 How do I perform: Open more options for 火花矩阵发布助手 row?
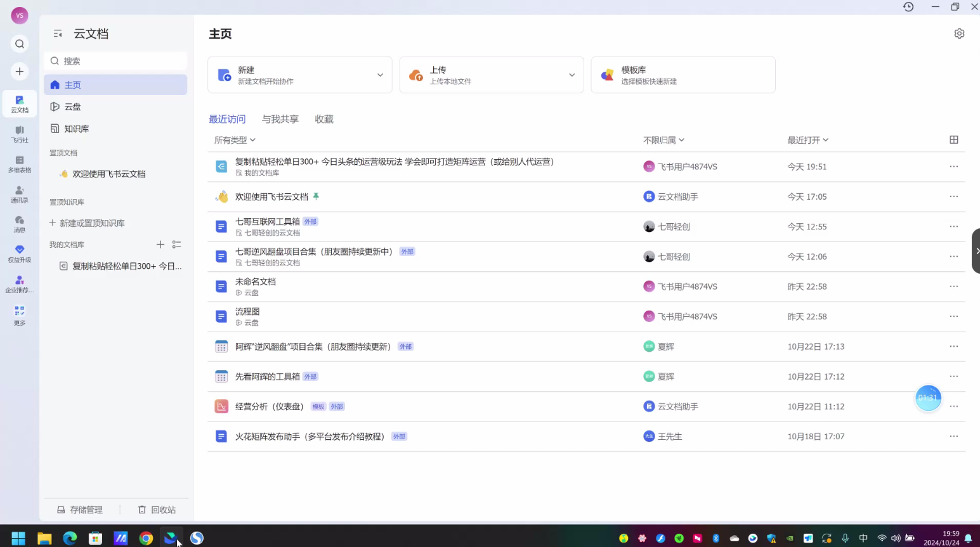pyautogui.click(x=953, y=436)
